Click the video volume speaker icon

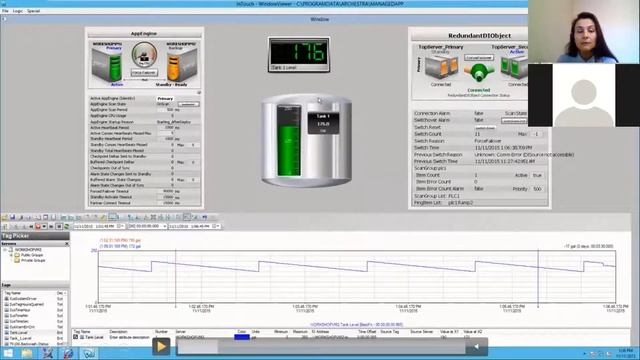pos(476,347)
